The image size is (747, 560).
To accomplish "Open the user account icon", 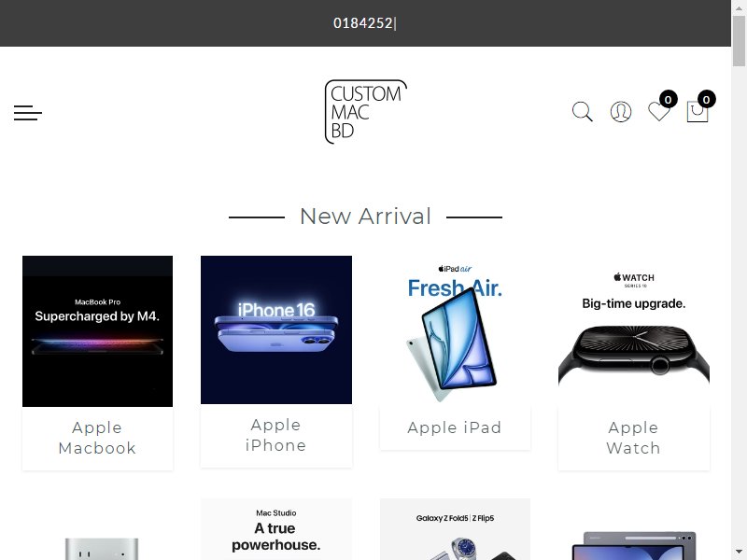I will click(x=621, y=112).
